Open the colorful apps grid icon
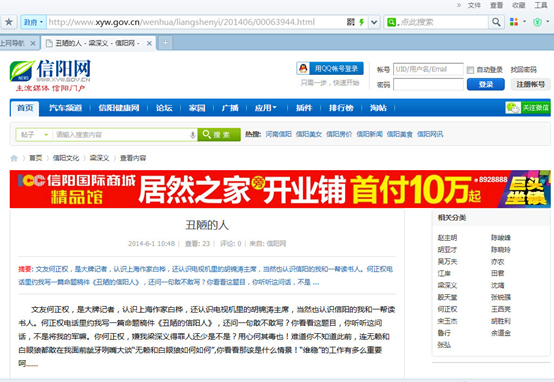 pyautogui.click(x=514, y=22)
